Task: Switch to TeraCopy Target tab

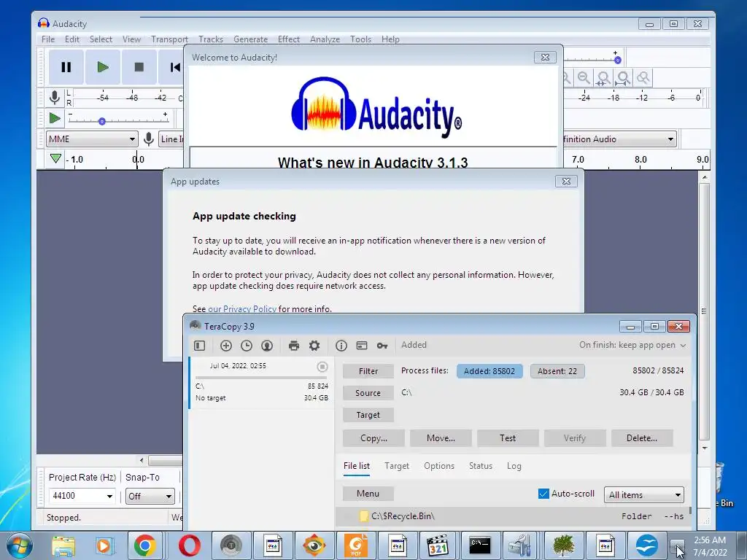Action: click(397, 466)
